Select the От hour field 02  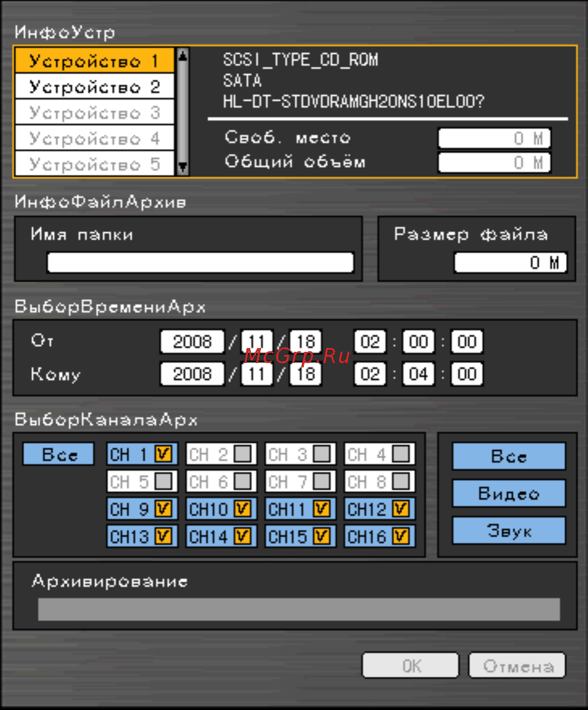370,342
